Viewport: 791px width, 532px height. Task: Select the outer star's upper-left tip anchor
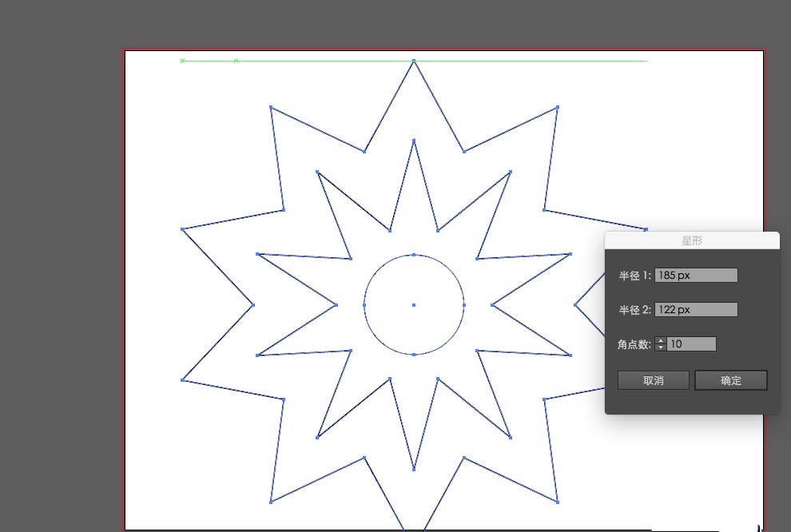(x=271, y=107)
